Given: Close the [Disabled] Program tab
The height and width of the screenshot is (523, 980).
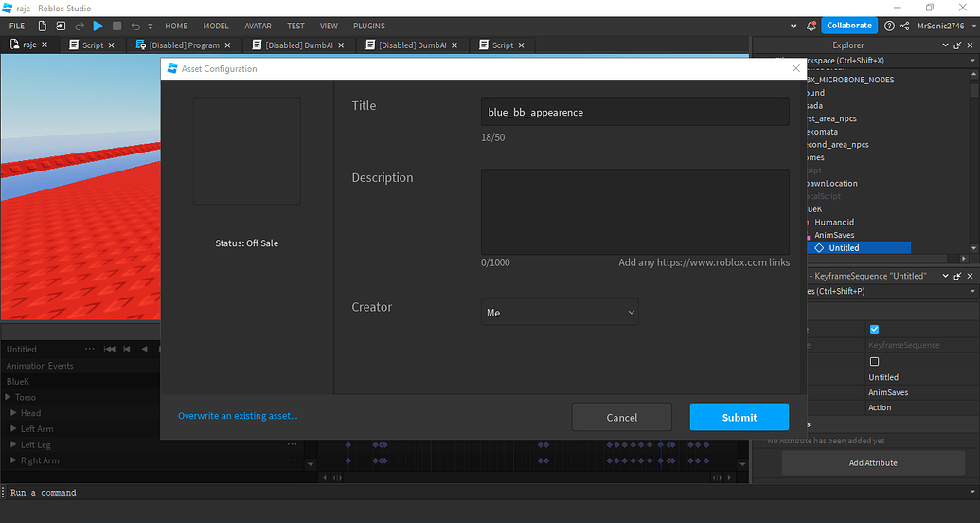Looking at the screenshot, I should [x=227, y=45].
